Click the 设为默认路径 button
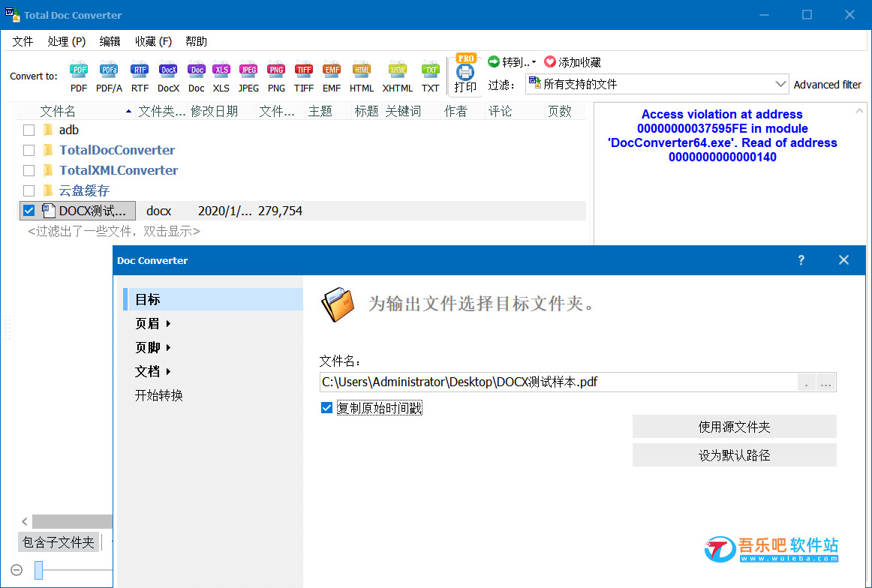 point(734,455)
